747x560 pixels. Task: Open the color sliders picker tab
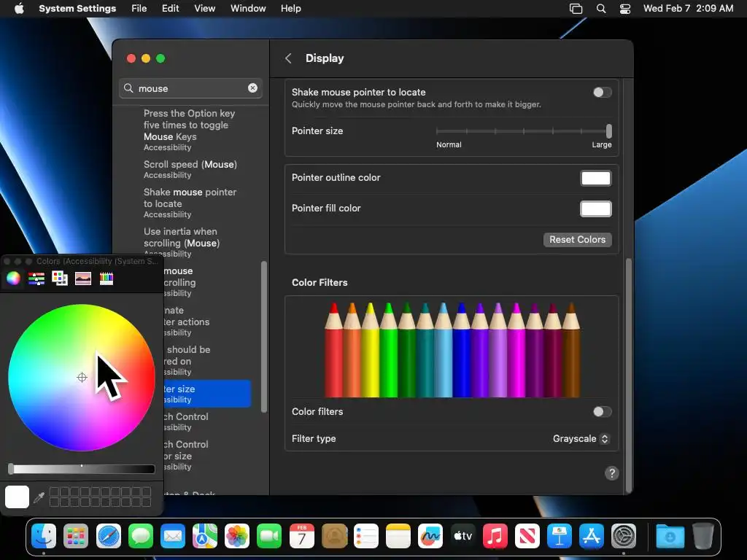[x=36, y=278]
